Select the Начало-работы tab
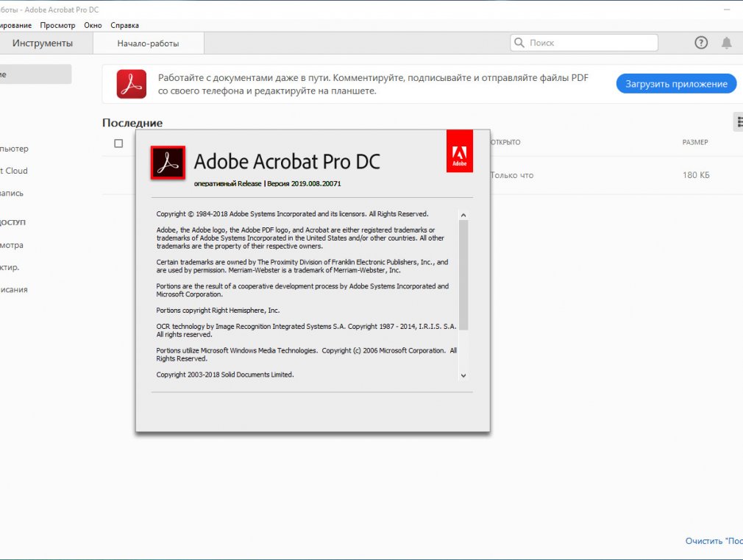Viewport: 743px width, 560px height. coord(149,43)
